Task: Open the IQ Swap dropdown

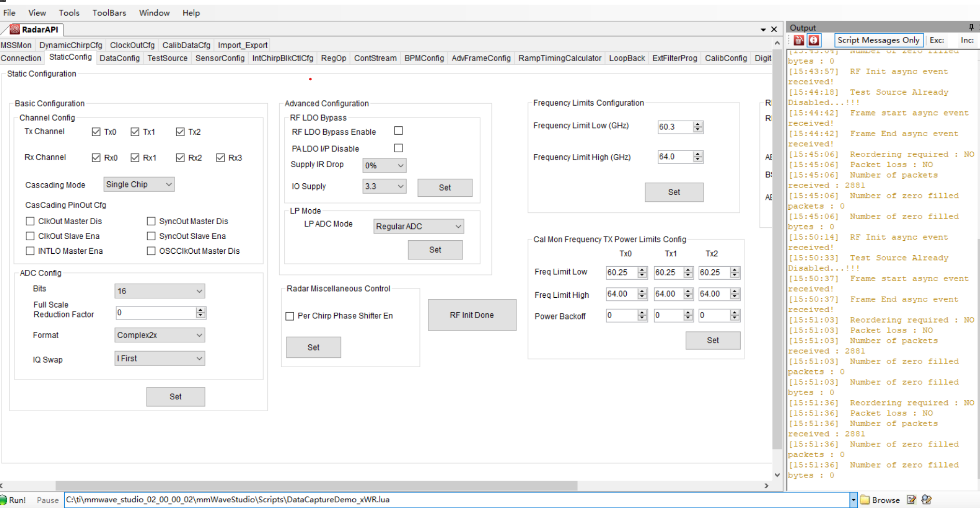Action: point(160,358)
